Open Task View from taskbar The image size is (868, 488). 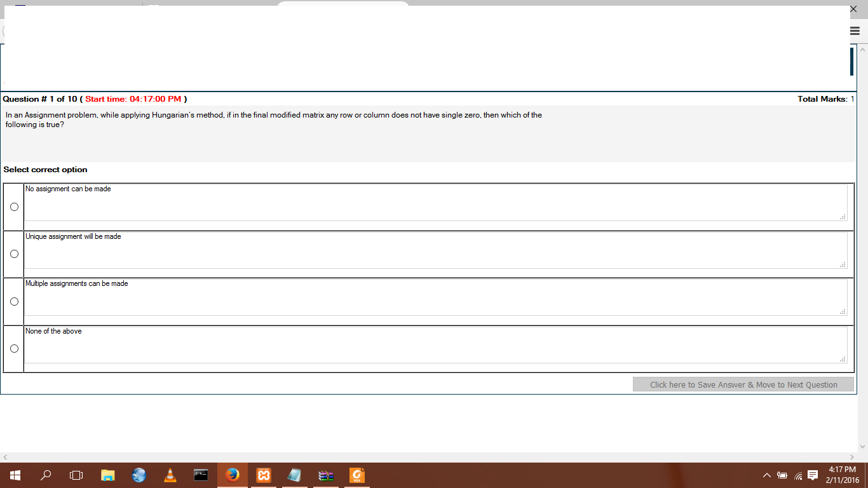tap(76, 475)
